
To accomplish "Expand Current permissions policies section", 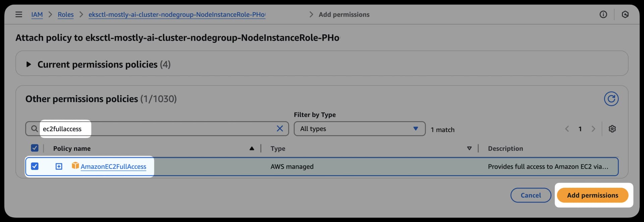I will 29,64.
